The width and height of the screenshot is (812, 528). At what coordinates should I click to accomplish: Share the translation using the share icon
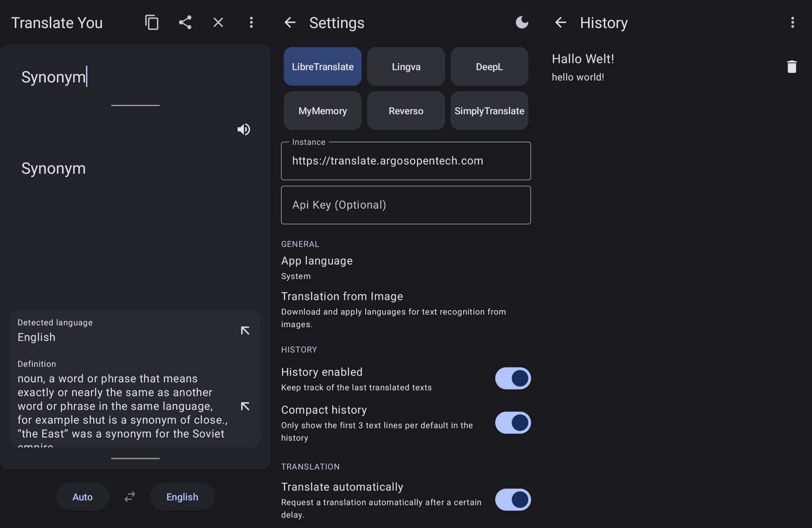tap(185, 23)
